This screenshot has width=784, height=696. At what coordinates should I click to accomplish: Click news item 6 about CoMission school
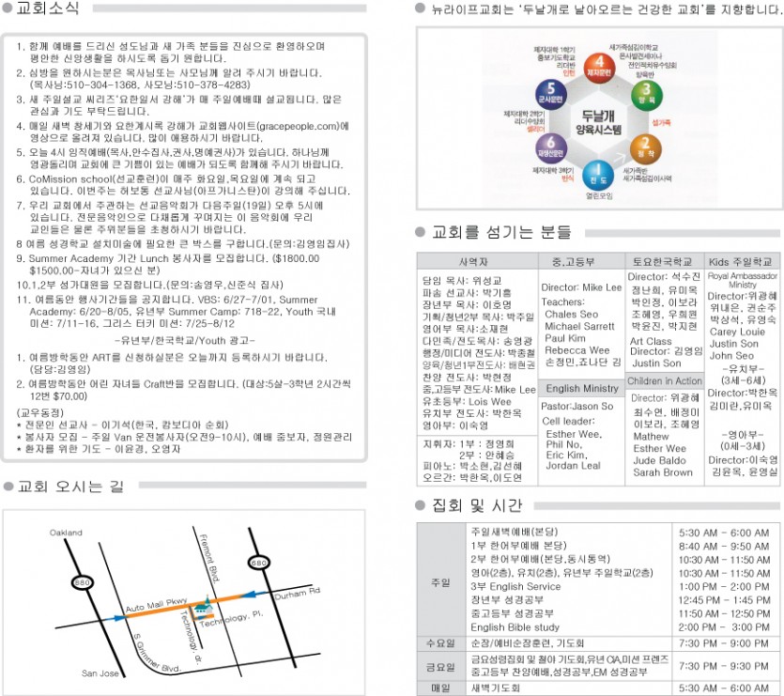point(183,185)
